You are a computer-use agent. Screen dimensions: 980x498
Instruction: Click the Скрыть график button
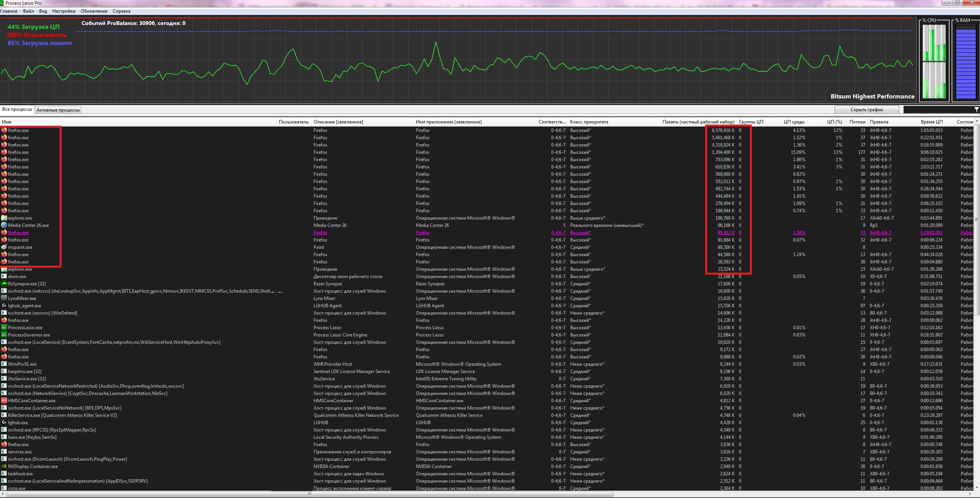pyautogui.click(x=866, y=110)
